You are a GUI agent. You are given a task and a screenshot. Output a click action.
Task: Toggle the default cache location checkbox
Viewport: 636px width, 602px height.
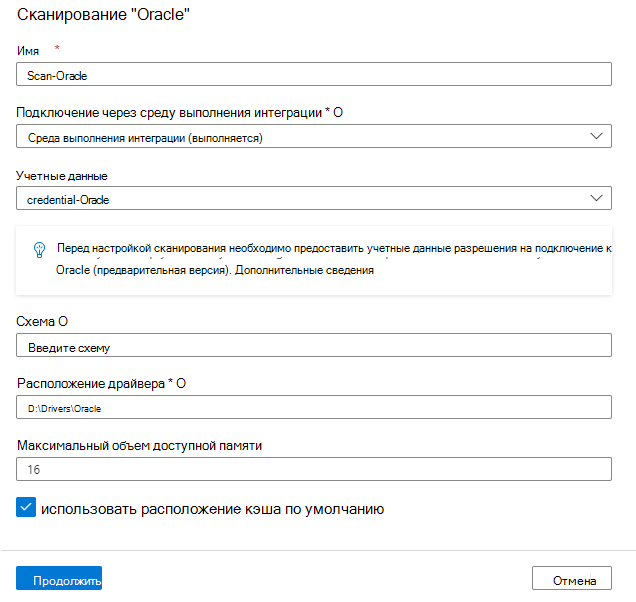tap(26, 507)
